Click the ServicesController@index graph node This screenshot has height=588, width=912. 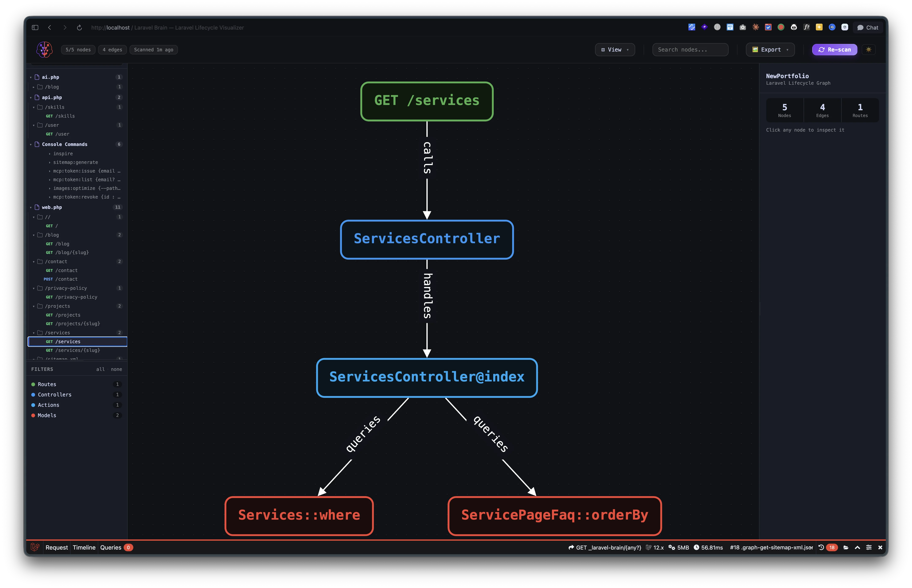point(427,378)
